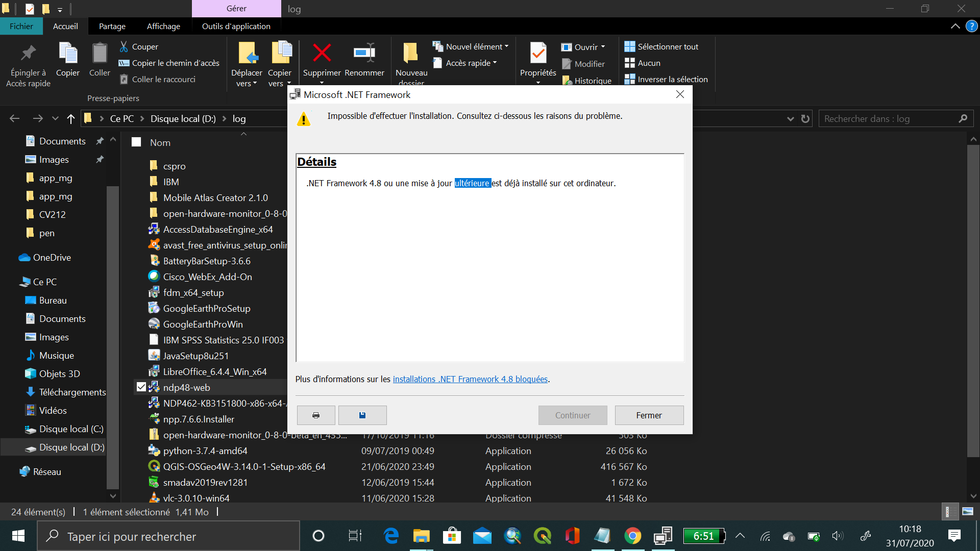Switch to the Partage ribbon tab
This screenshot has width=980, height=551.
coord(112,26)
